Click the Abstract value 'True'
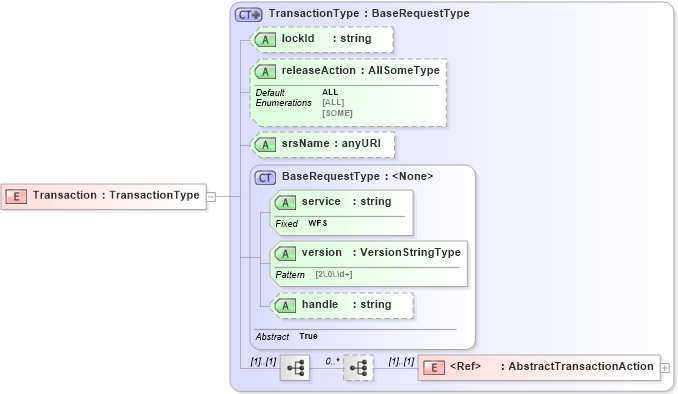Viewport: 678px width, 394px height. pos(308,336)
